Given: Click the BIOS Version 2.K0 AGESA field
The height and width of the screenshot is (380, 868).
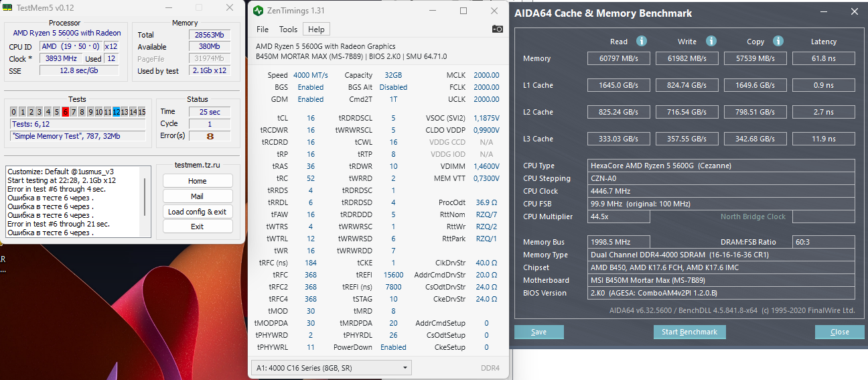Looking at the screenshot, I should (721, 293).
